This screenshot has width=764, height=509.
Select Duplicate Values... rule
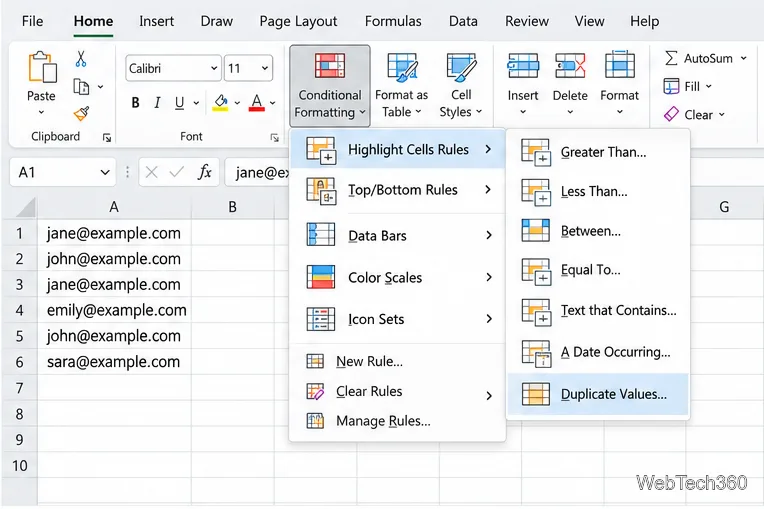click(x=598, y=394)
